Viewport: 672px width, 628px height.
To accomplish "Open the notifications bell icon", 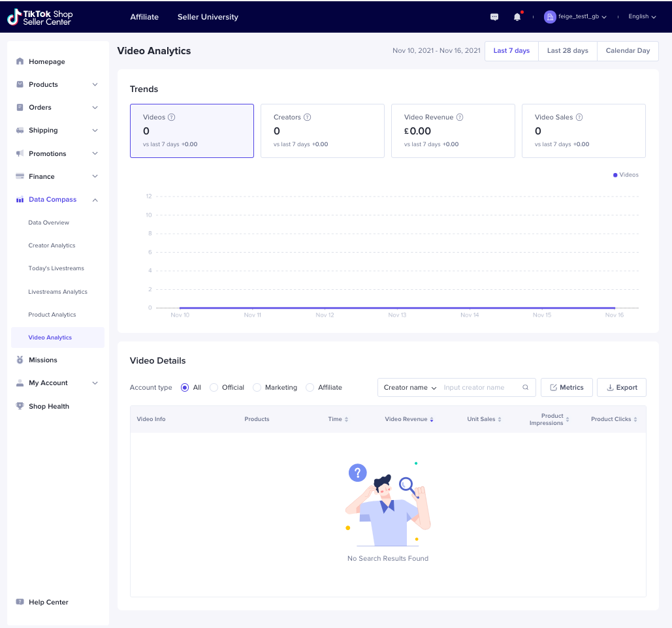I will (517, 17).
